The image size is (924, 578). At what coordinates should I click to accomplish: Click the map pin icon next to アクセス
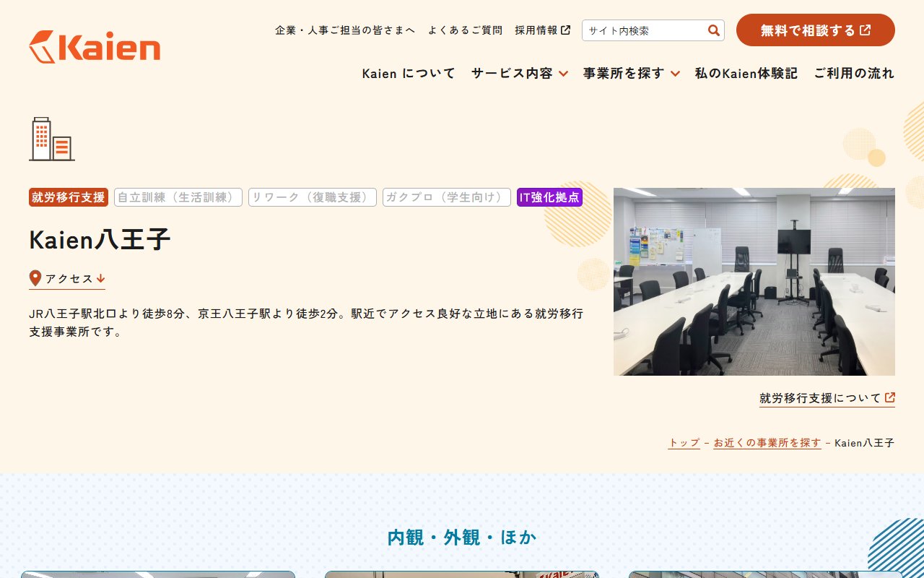pos(35,278)
